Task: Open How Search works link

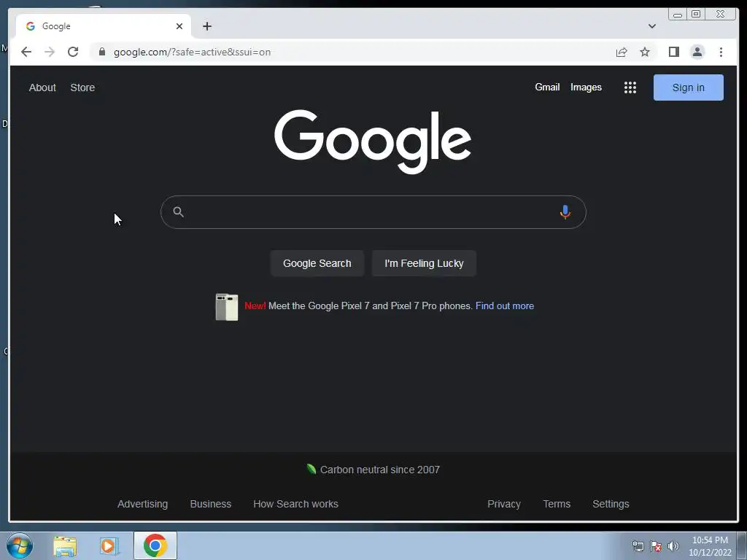Action: [x=295, y=504]
